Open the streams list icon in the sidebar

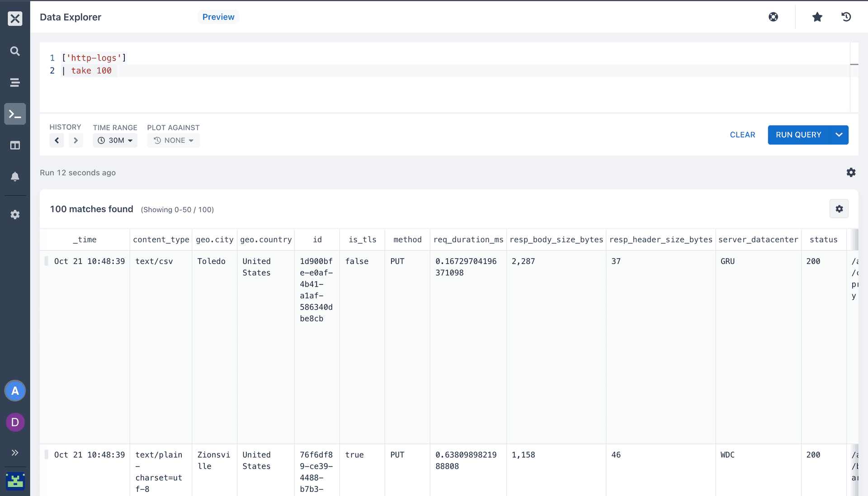15,83
